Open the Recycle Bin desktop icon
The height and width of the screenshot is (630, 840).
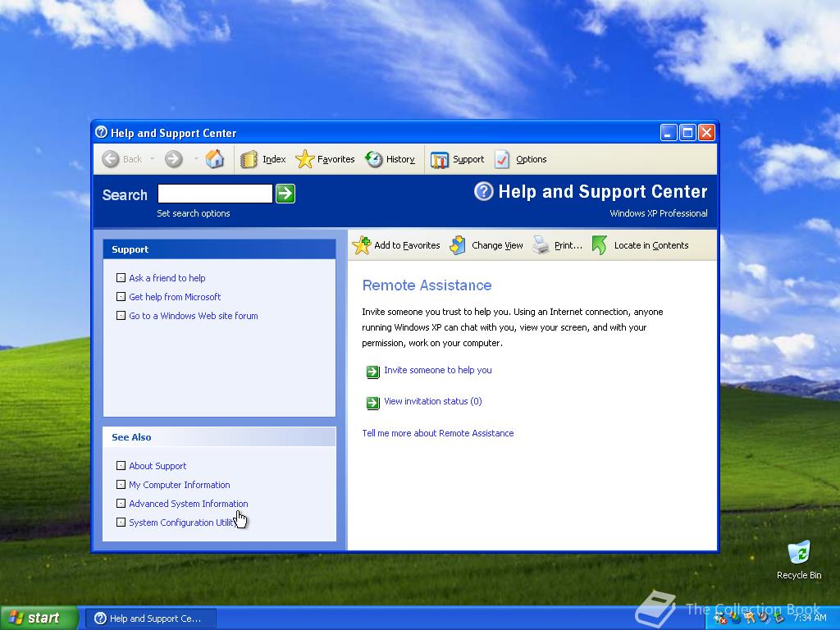tap(799, 559)
